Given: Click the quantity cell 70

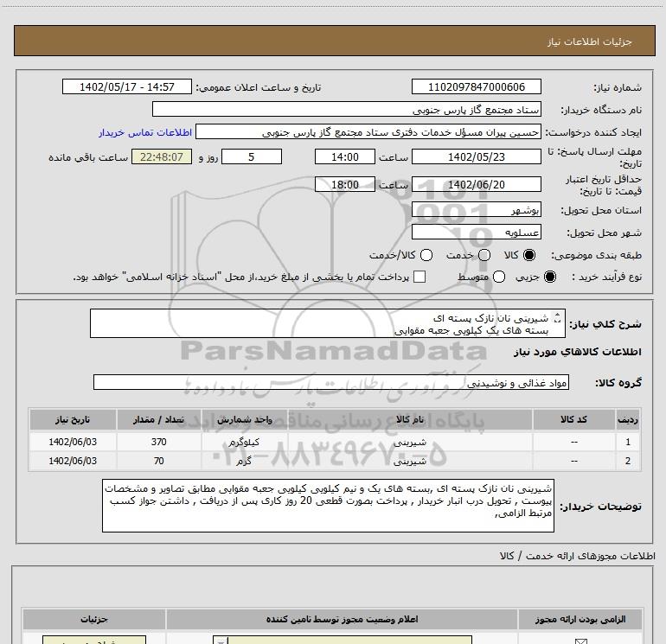Looking at the screenshot, I should tap(158, 461).
